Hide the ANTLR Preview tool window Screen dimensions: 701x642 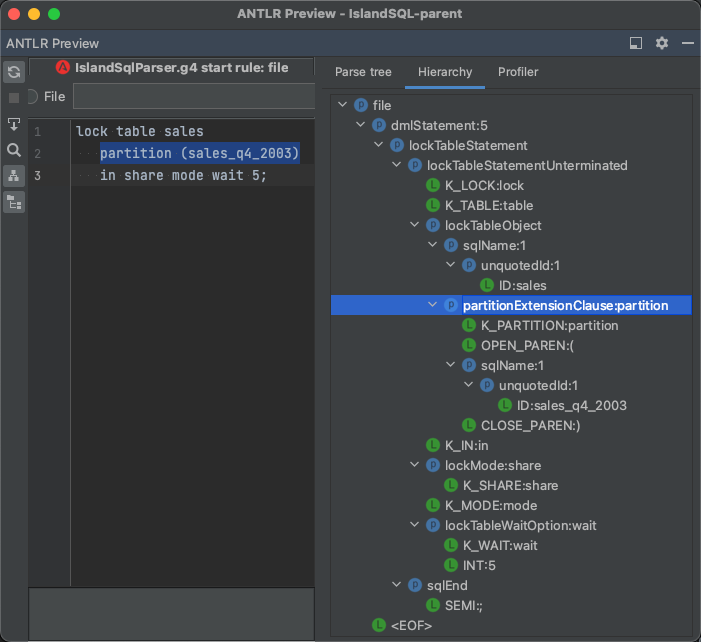click(688, 43)
